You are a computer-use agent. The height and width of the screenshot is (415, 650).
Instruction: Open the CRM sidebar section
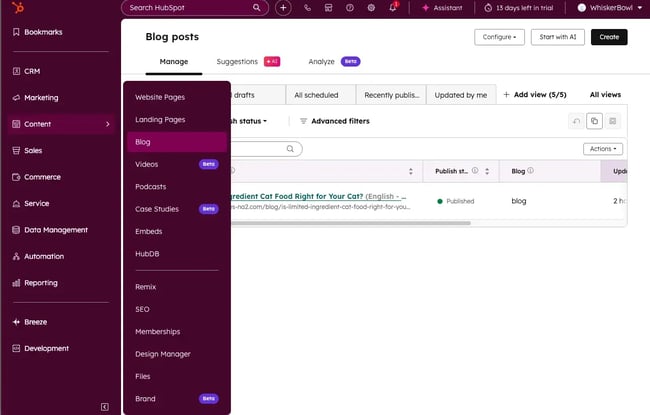pyautogui.click(x=27, y=71)
